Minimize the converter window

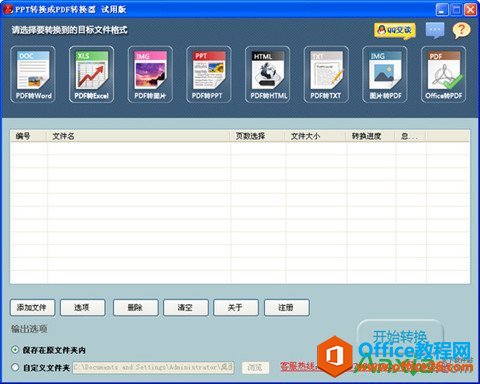[x=442, y=9]
